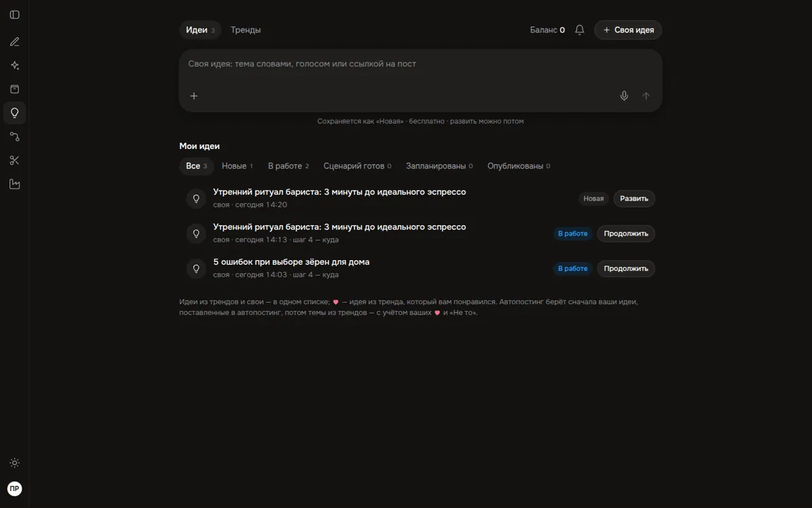Filter ideas by Новые
This screenshot has height=508, width=812.
click(237, 166)
